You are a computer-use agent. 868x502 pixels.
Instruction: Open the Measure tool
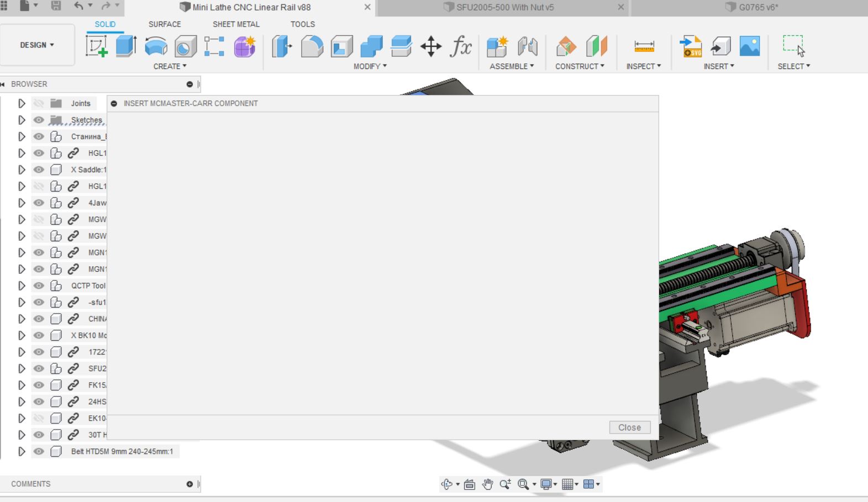coord(644,46)
